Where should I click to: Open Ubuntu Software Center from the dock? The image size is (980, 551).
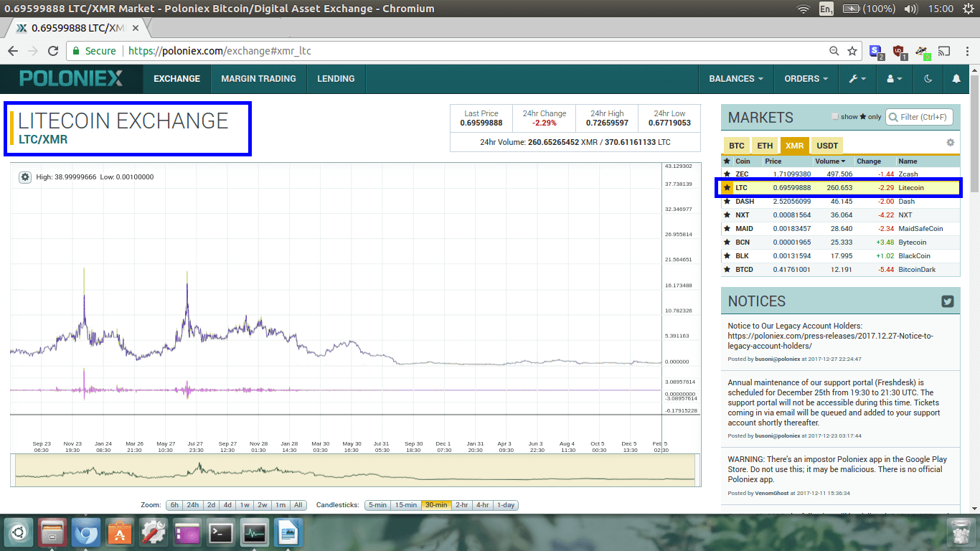(x=121, y=533)
